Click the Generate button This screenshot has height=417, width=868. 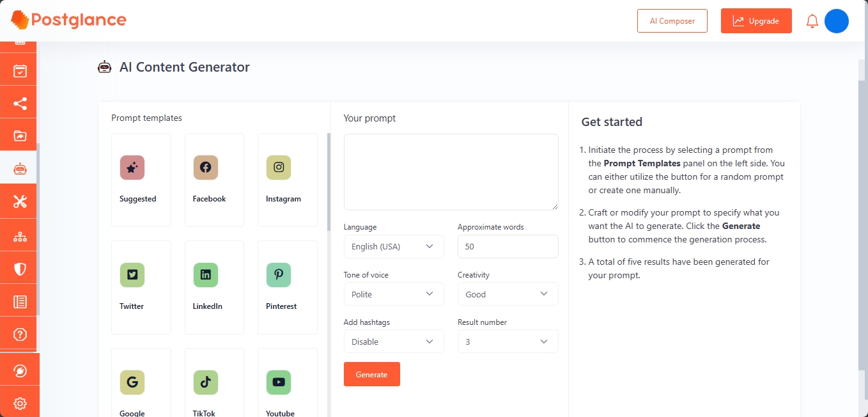(x=372, y=374)
